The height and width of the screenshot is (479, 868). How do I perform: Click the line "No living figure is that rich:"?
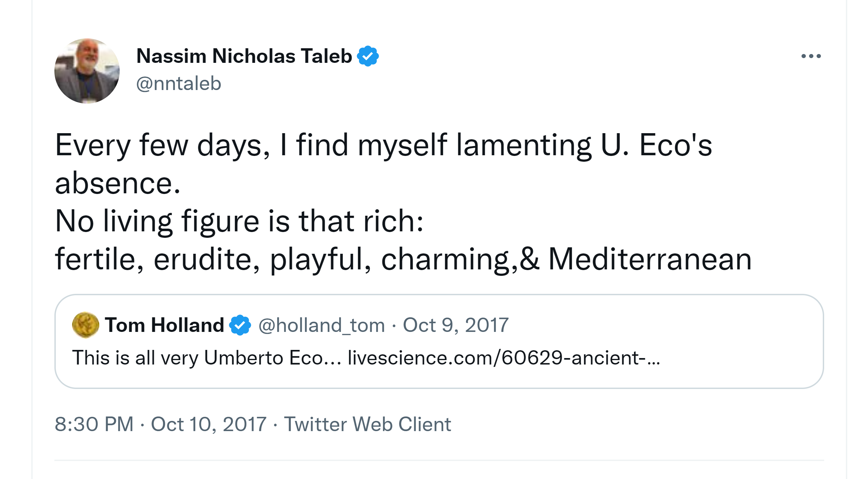coord(239,221)
